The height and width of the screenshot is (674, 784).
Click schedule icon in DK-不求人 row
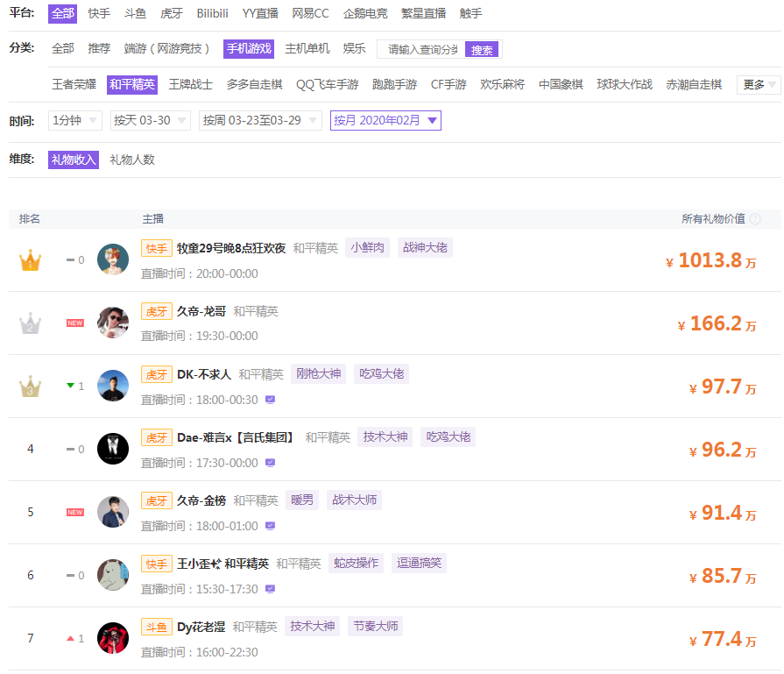[x=270, y=400]
